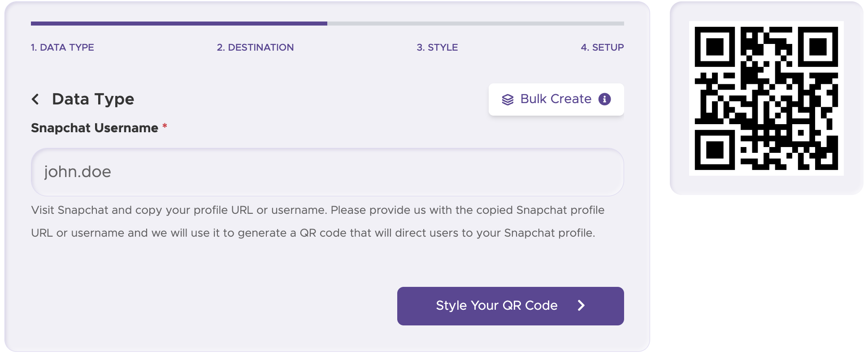Click the info icon beside Bulk Create
Viewport: 868px width, 355px height.
[605, 99]
